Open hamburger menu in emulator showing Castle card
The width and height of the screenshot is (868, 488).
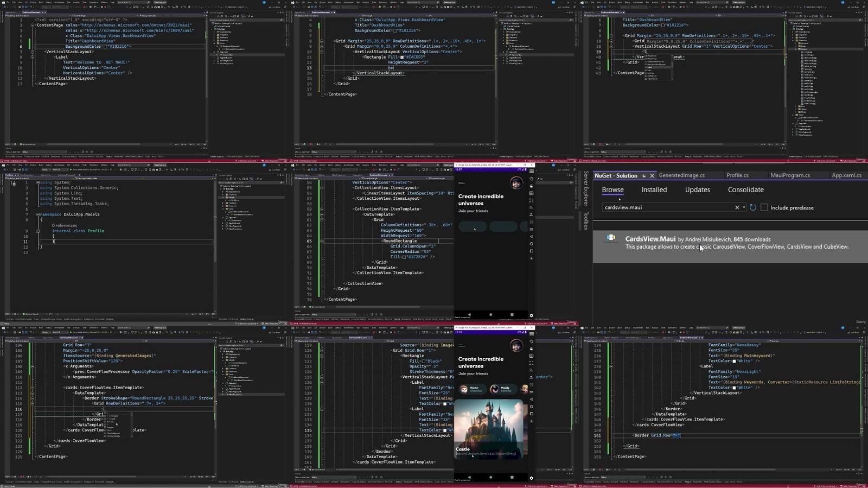point(461,345)
